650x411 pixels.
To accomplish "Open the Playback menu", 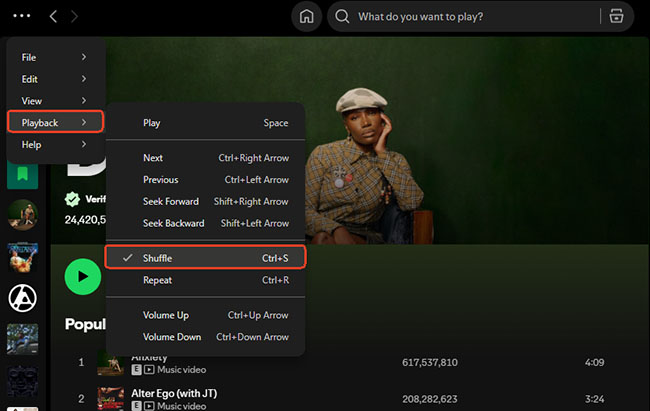I will [x=55, y=122].
